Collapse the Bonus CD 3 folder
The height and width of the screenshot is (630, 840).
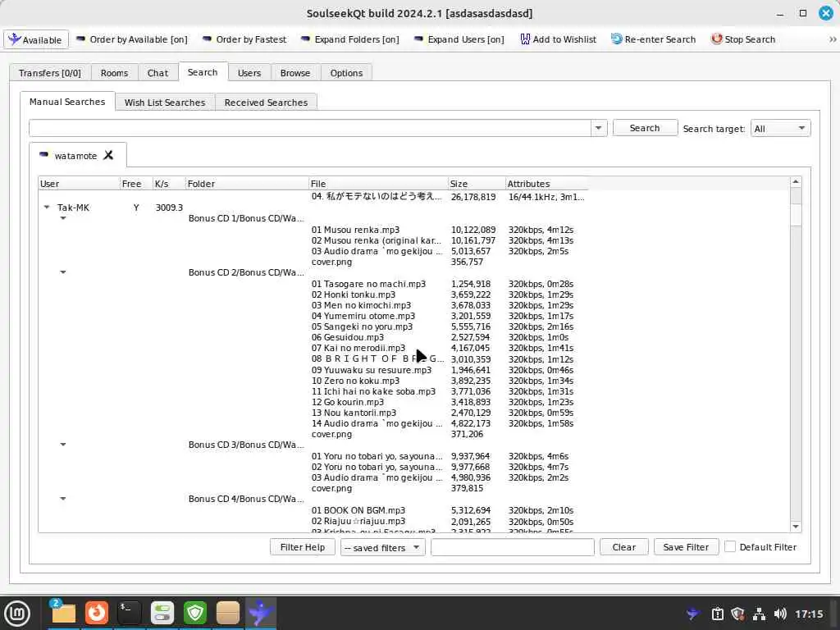(63, 445)
